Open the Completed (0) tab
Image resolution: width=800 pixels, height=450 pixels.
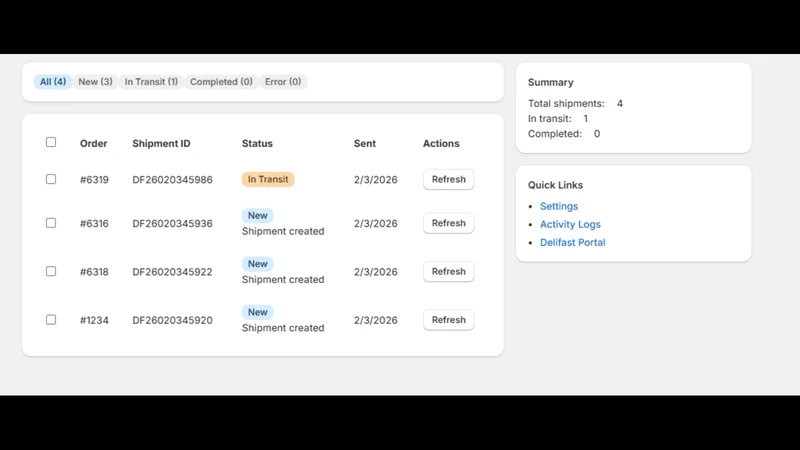click(x=221, y=82)
